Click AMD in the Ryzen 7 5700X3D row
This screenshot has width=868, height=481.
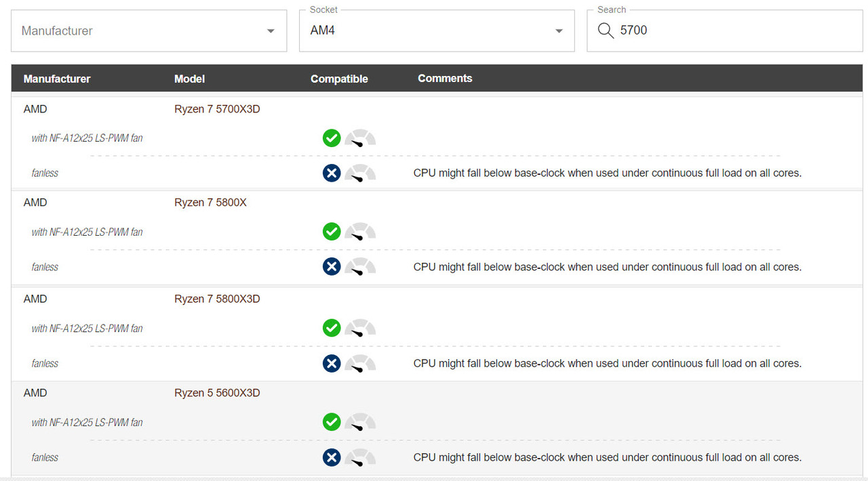point(35,109)
